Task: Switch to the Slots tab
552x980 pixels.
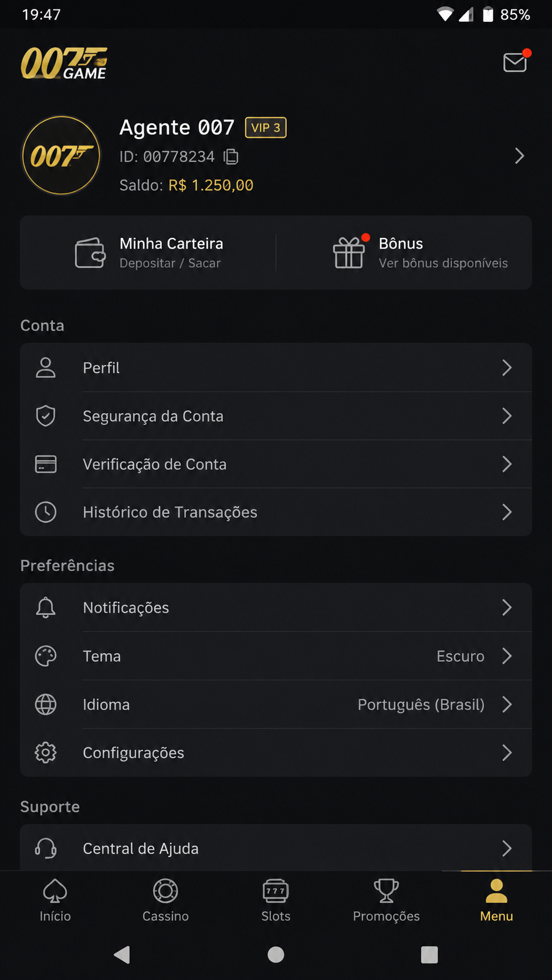Action: (276, 901)
